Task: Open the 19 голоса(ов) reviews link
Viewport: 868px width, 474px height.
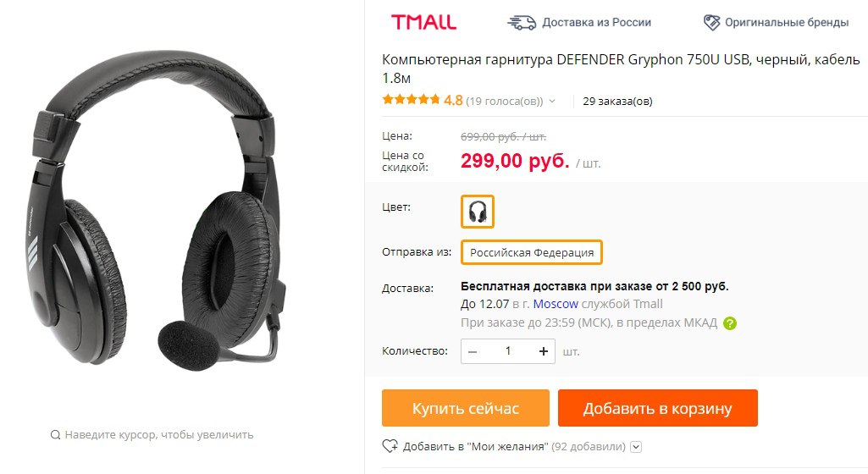Action: 505,102
